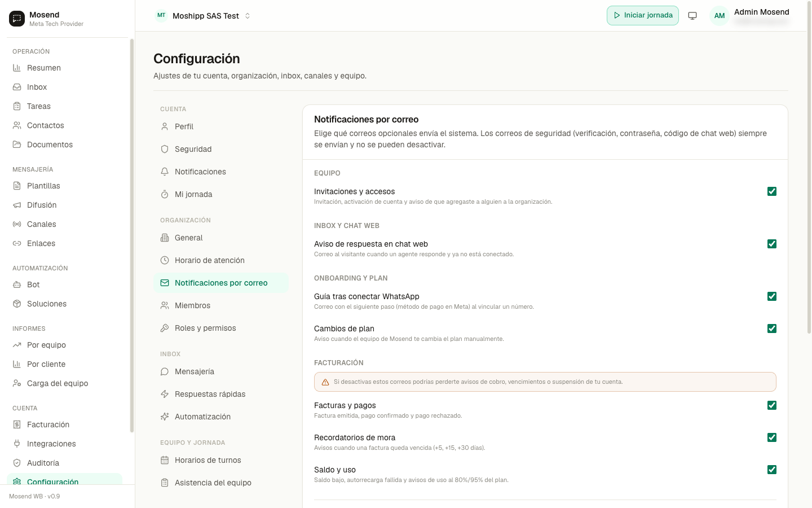Click the AM user avatar

click(x=720, y=16)
